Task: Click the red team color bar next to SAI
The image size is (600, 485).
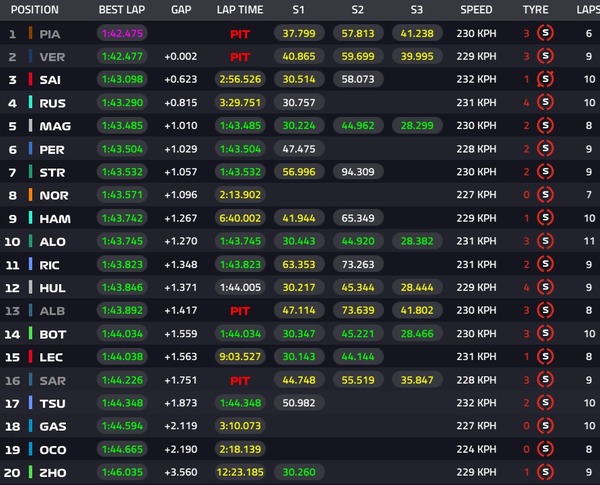Action: click(x=30, y=79)
